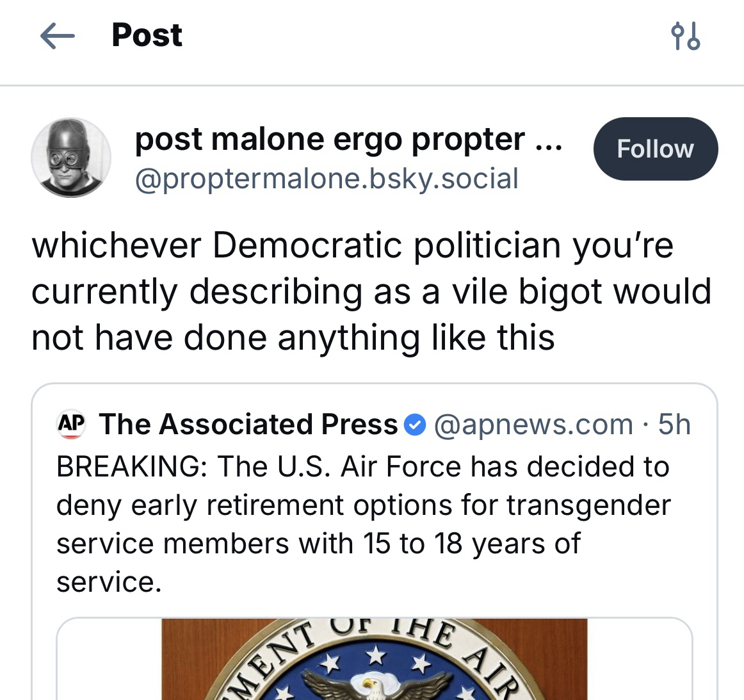The image size is (744, 700).
Task: Click the eagle emblem in the seal
Action: click(x=373, y=688)
